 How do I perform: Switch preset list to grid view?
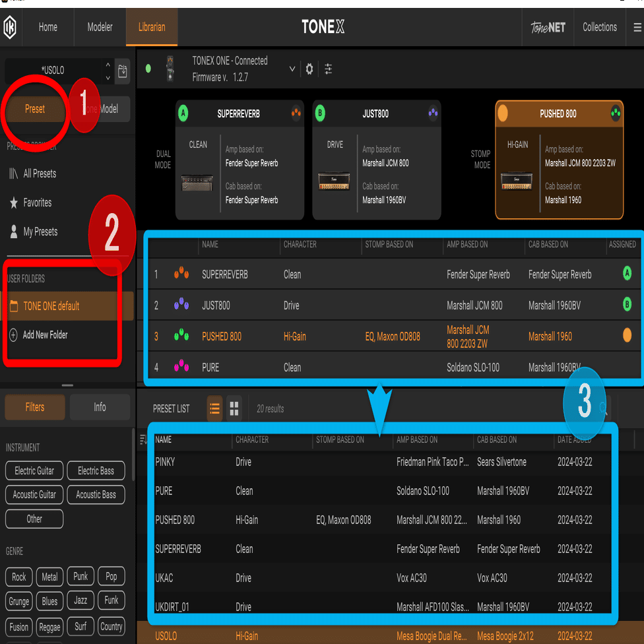click(x=234, y=408)
